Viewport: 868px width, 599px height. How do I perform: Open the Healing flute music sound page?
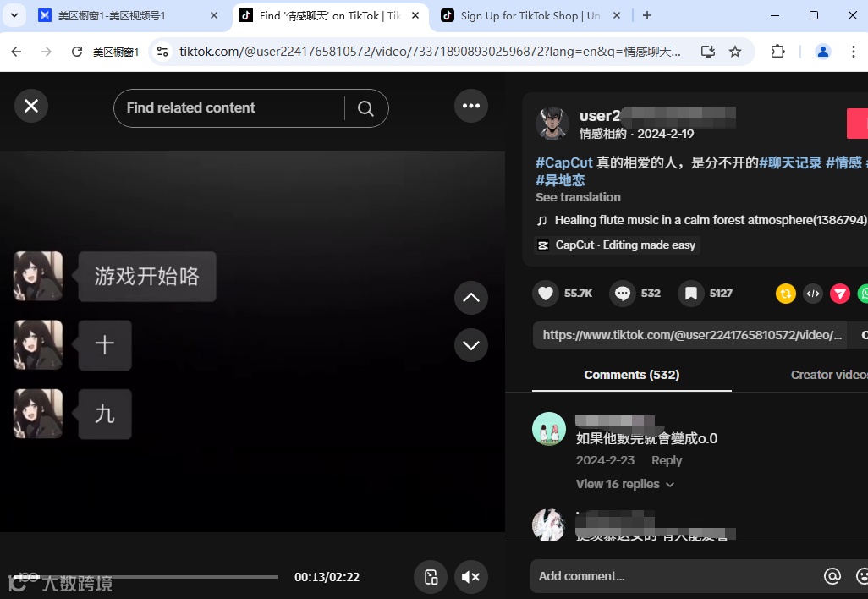701,220
